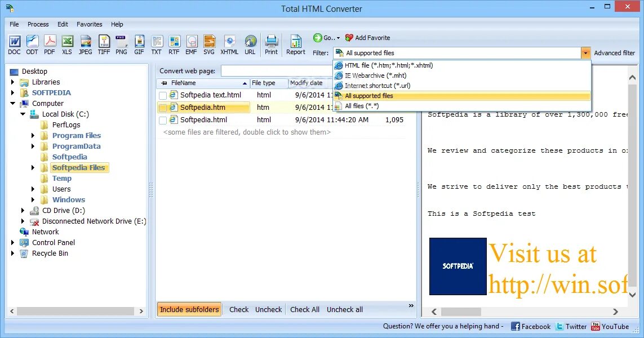
Task: Open the Process menu
Action: click(x=38, y=24)
